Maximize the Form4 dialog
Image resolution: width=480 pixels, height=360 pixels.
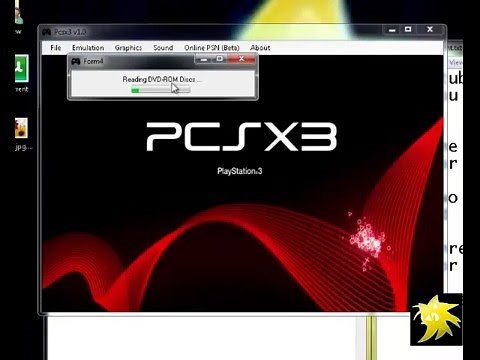(220, 59)
